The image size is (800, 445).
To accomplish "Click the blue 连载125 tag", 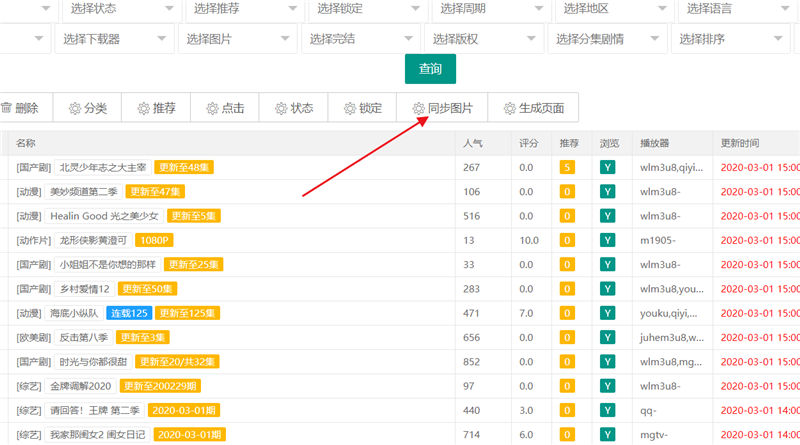I will tap(129, 313).
